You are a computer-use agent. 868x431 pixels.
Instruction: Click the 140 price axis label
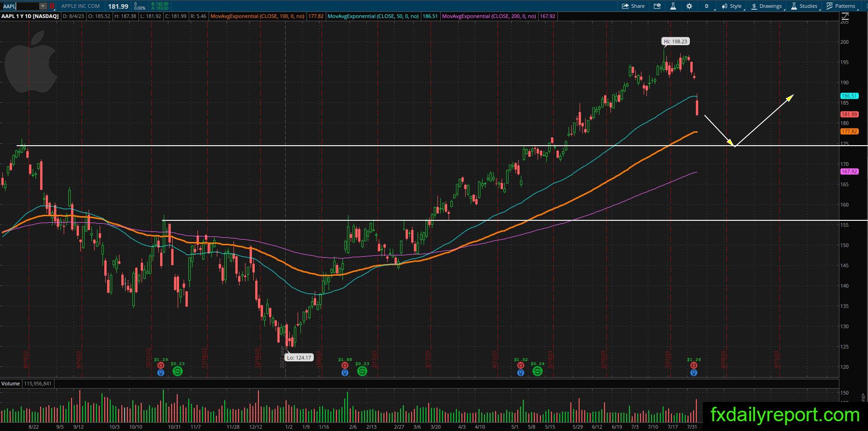(844, 286)
